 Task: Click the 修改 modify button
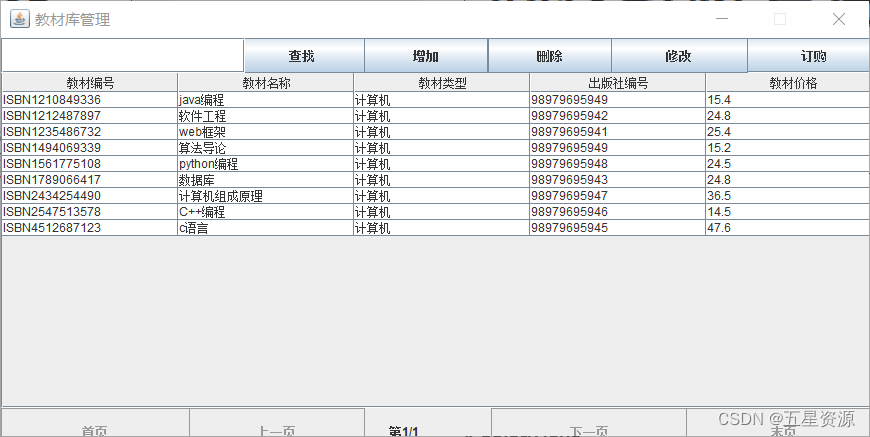tap(679, 56)
